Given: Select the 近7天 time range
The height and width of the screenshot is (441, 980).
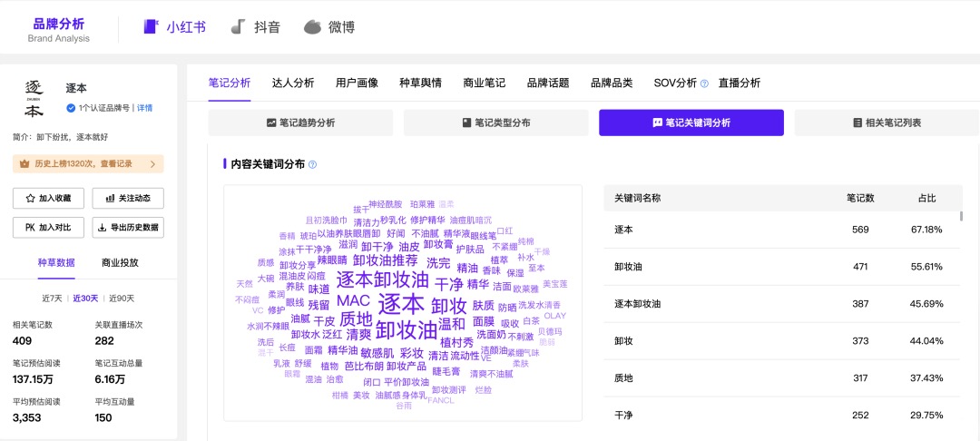Looking at the screenshot, I should pyautogui.click(x=52, y=298).
